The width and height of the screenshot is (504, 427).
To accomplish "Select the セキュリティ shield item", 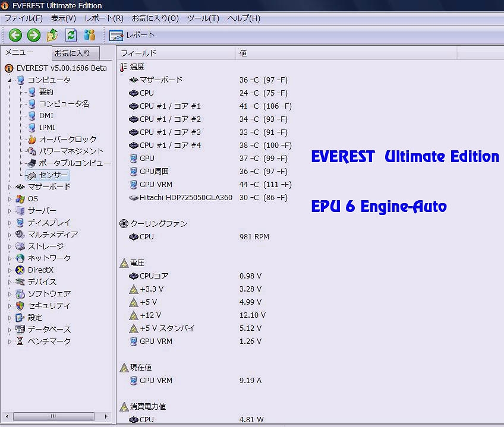I will [x=21, y=306].
